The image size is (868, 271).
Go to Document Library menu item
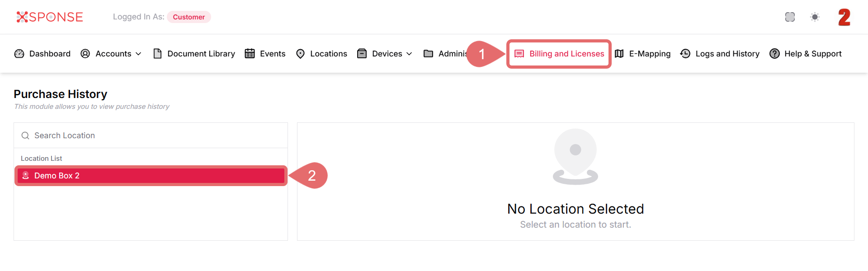click(201, 54)
